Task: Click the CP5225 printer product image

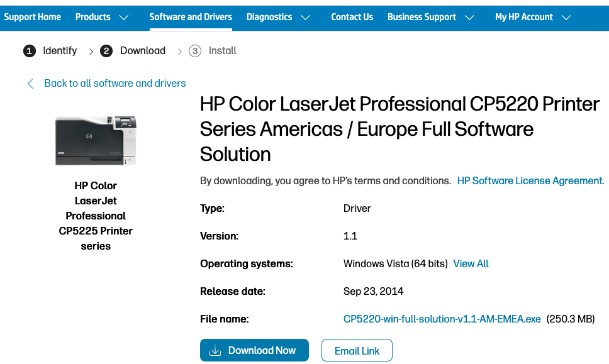Action: pos(96,140)
